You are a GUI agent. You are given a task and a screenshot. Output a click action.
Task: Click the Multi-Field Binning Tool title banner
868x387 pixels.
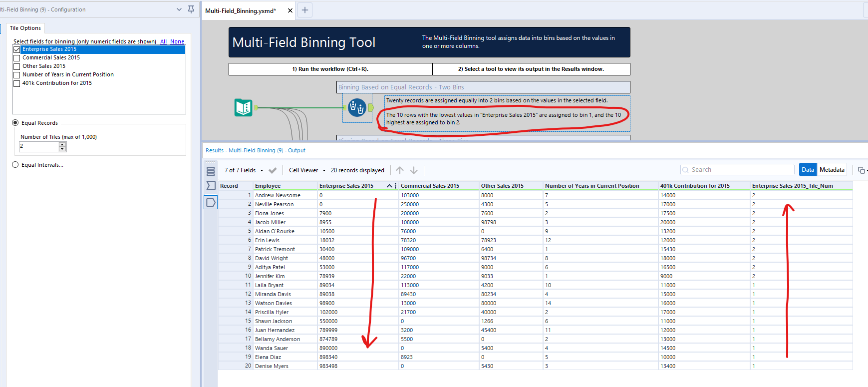429,42
